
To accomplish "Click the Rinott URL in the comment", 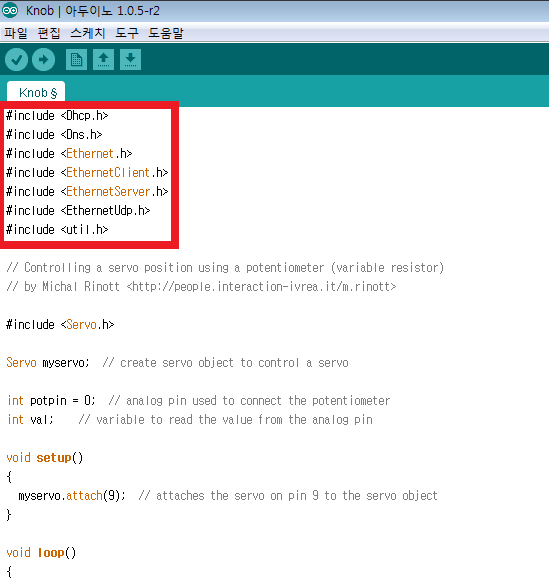I will [262, 287].
